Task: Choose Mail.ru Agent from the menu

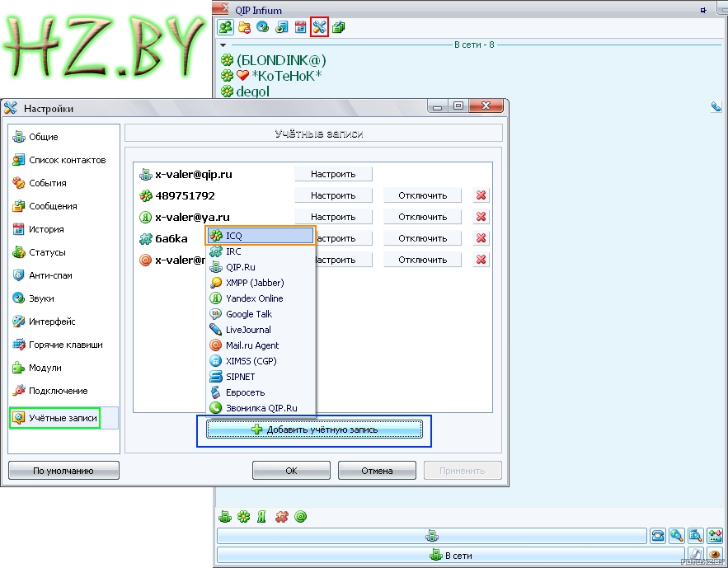Action: [261, 345]
